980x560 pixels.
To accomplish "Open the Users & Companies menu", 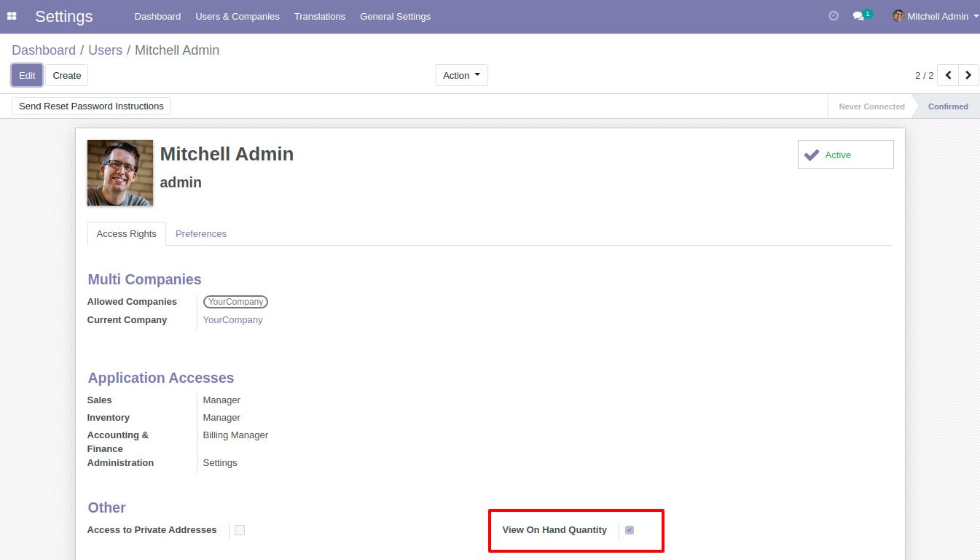I will point(238,16).
